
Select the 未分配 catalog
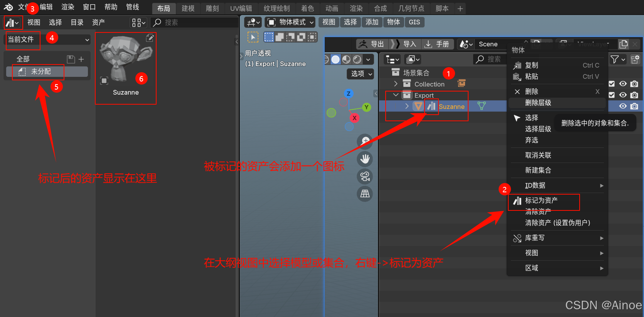47,71
